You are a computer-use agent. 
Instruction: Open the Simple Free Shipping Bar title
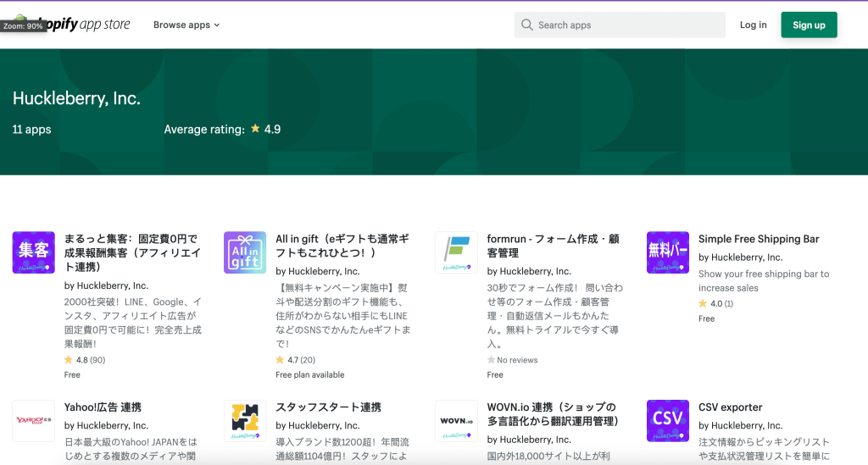coord(759,239)
